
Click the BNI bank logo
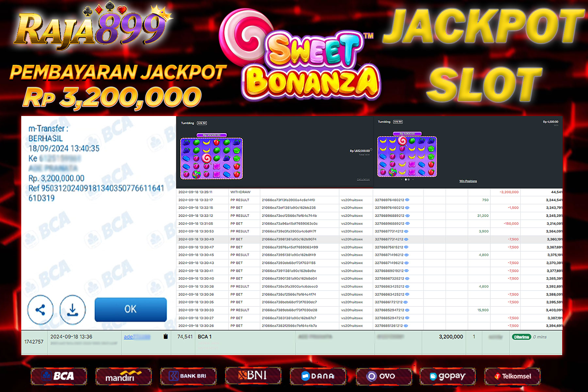coord(253,375)
